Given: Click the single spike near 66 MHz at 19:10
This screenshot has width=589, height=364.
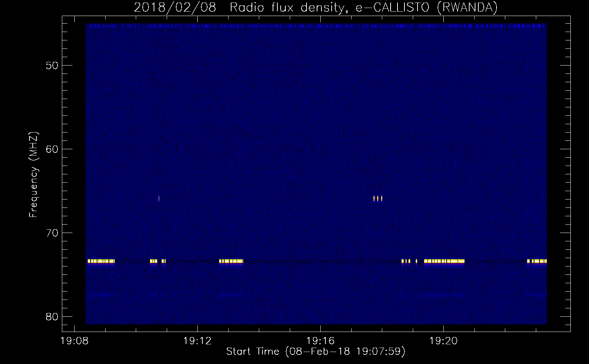Looking at the screenshot, I should pos(159,198).
